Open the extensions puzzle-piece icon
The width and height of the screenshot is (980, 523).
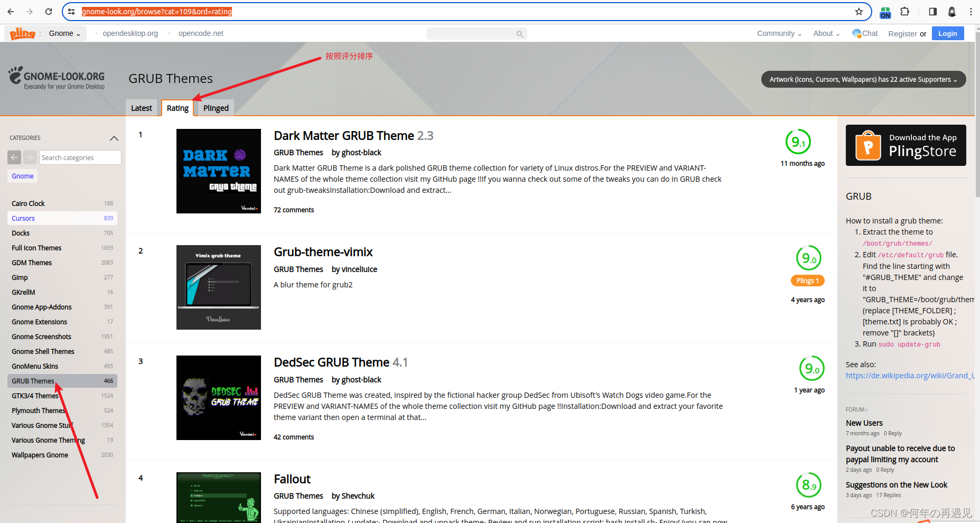pos(905,12)
